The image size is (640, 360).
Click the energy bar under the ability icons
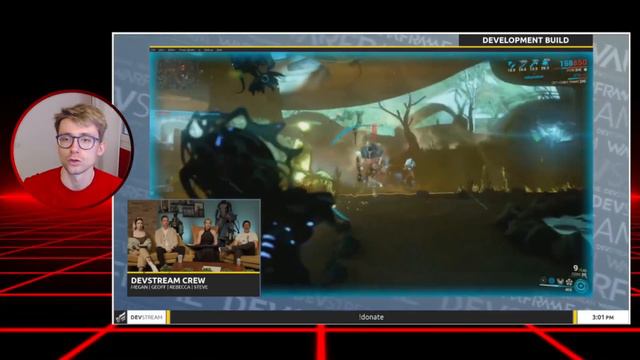(553, 286)
